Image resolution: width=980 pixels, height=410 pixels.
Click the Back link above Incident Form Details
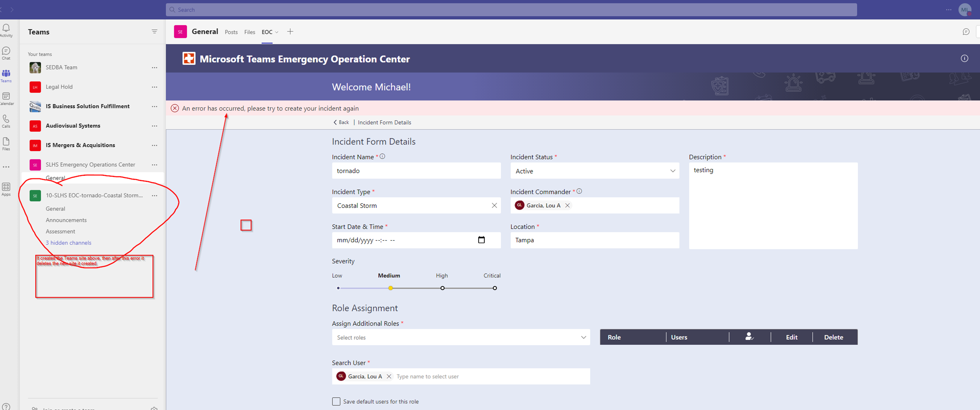[x=341, y=122]
